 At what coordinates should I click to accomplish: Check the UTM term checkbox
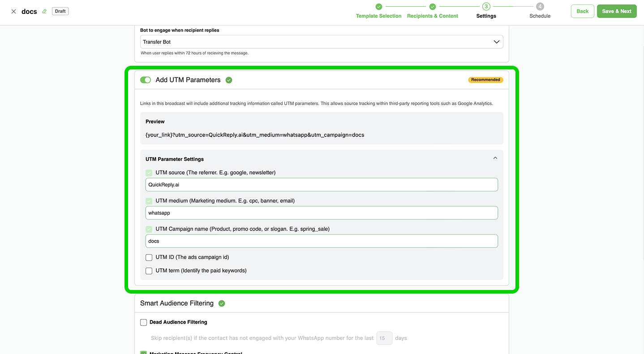(149, 271)
